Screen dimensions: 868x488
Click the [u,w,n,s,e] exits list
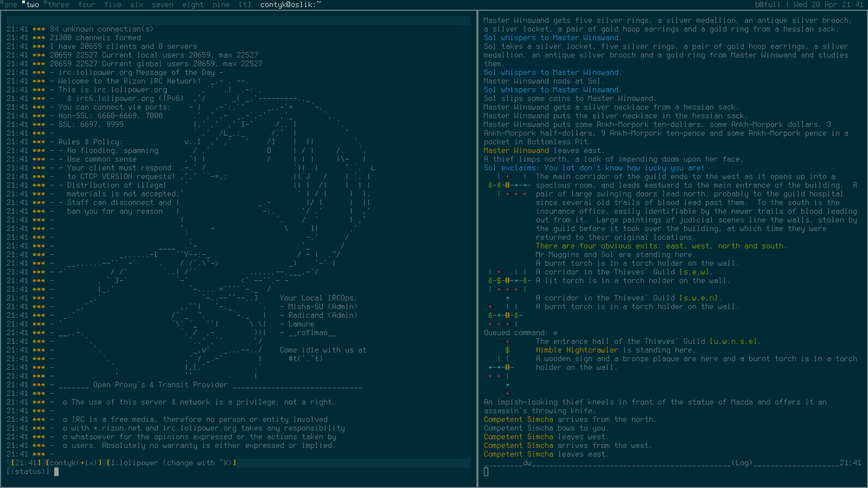pos(735,342)
